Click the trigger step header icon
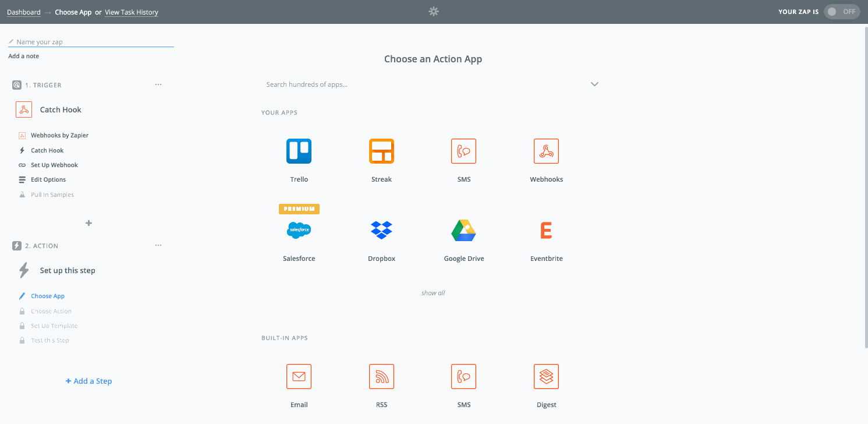 [x=17, y=85]
